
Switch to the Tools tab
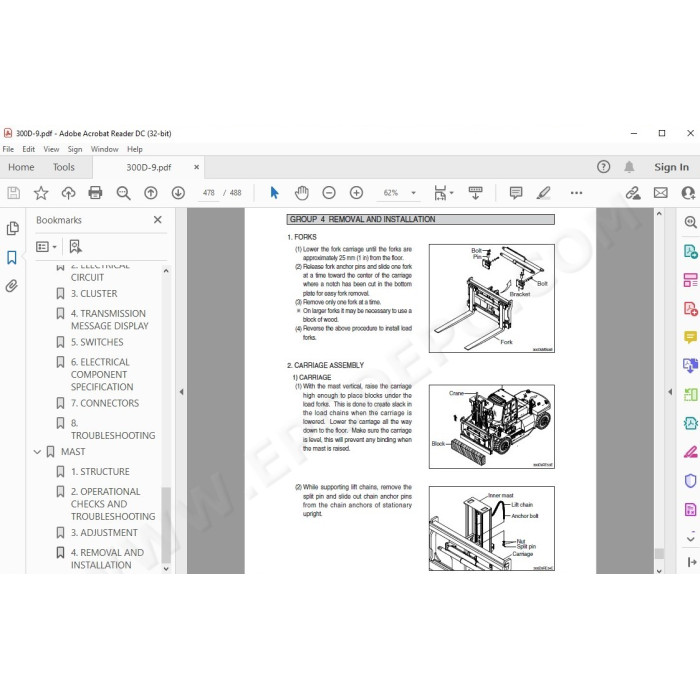tap(64, 167)
